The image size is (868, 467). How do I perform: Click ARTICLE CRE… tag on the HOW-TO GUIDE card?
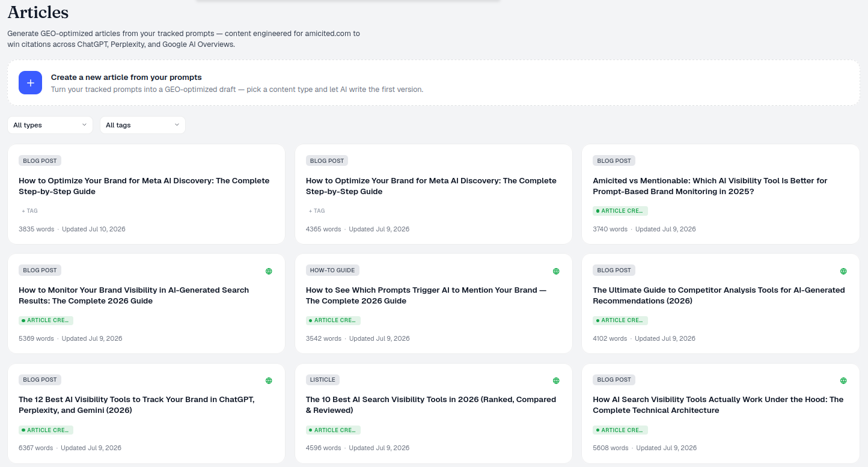tap(333, 320)
